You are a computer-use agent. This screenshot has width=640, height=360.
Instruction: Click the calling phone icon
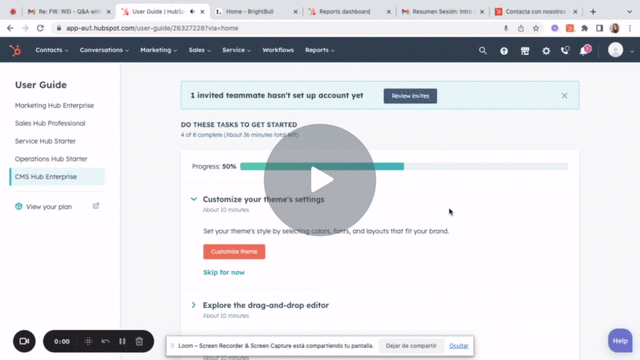565,50
